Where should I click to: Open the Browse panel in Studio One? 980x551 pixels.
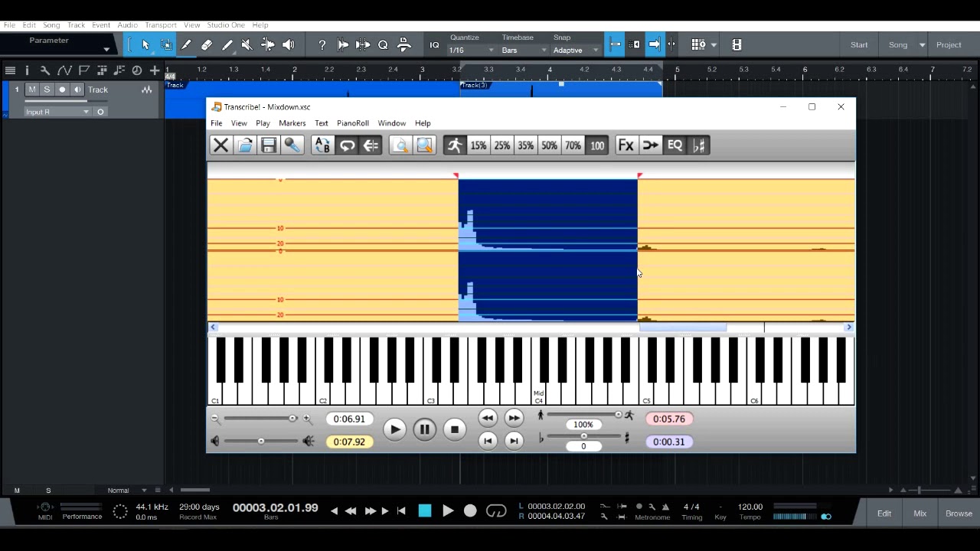coord(959,514)
